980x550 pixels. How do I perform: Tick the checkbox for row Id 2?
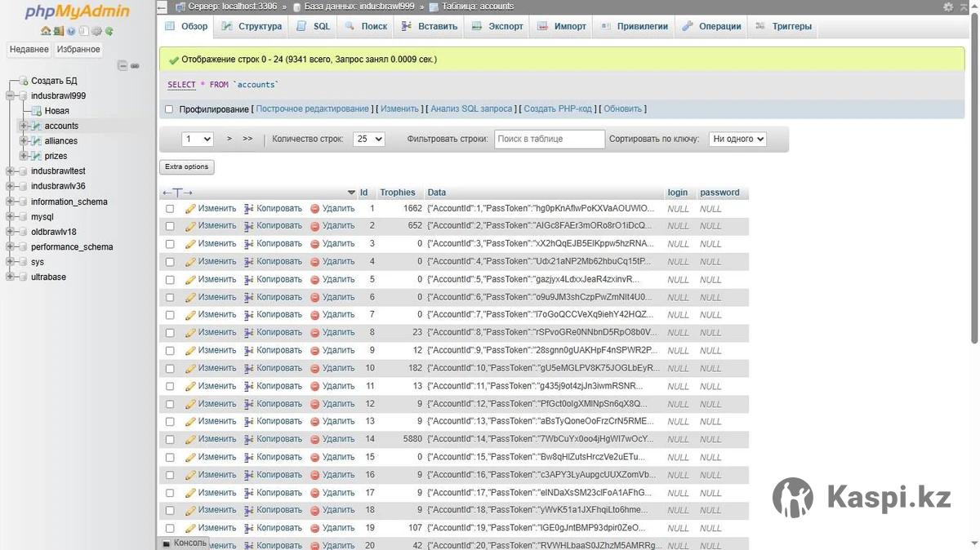click(170, 226)
